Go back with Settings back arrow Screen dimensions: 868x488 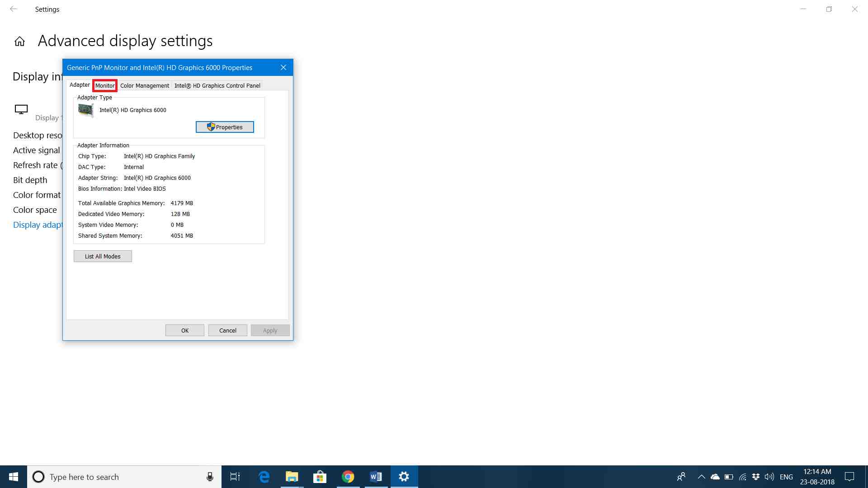14,9
